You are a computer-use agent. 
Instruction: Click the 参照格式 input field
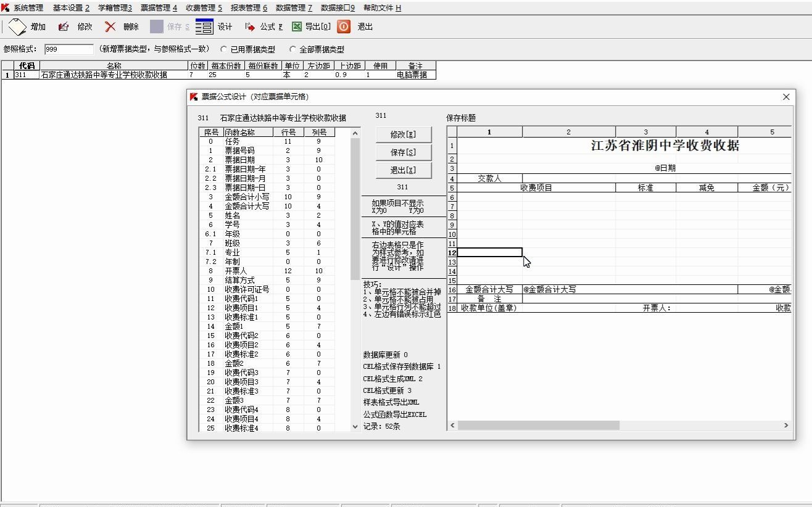(x=68, y=49)
